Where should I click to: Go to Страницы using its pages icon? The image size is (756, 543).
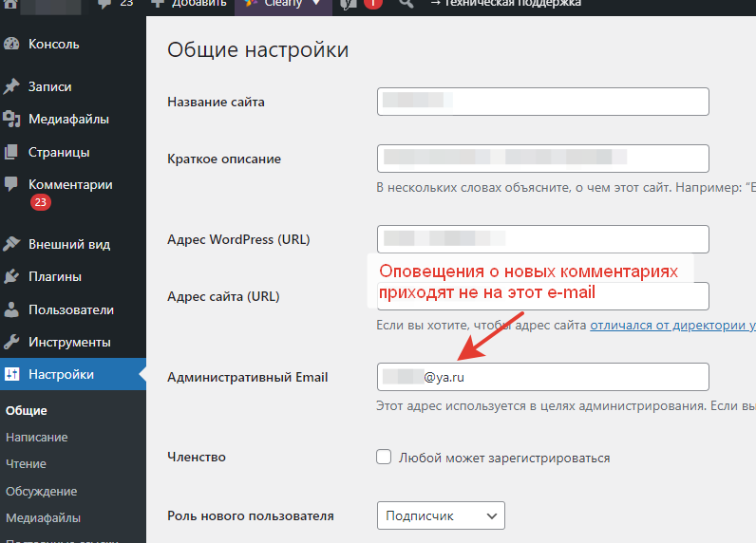(11, 152)
